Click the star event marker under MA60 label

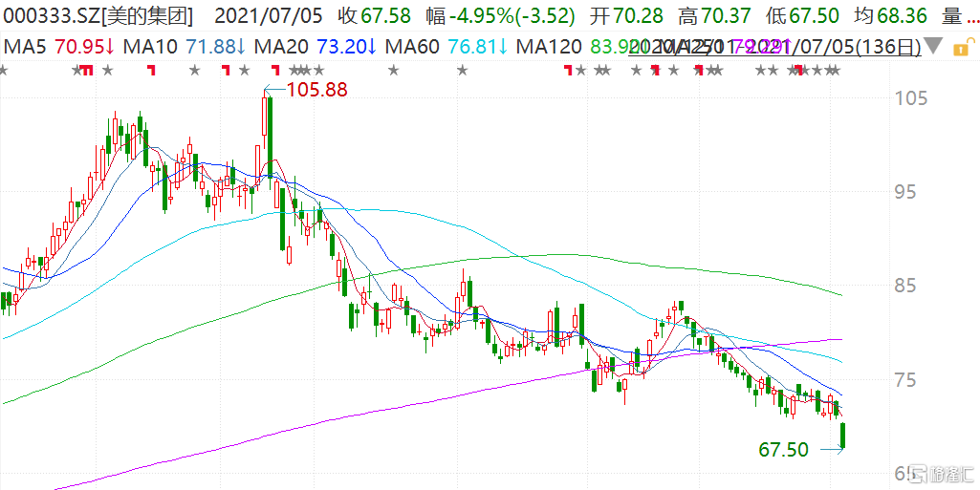393,71
